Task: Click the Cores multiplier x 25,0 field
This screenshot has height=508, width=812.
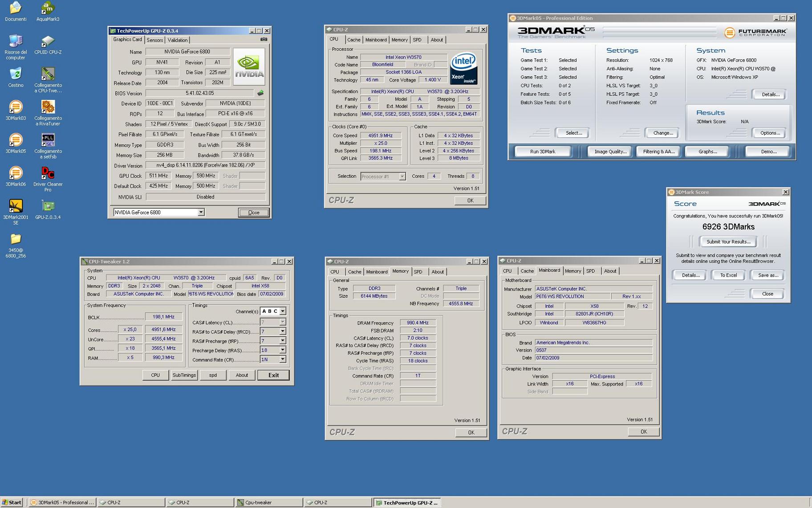Action: point(130,330)
